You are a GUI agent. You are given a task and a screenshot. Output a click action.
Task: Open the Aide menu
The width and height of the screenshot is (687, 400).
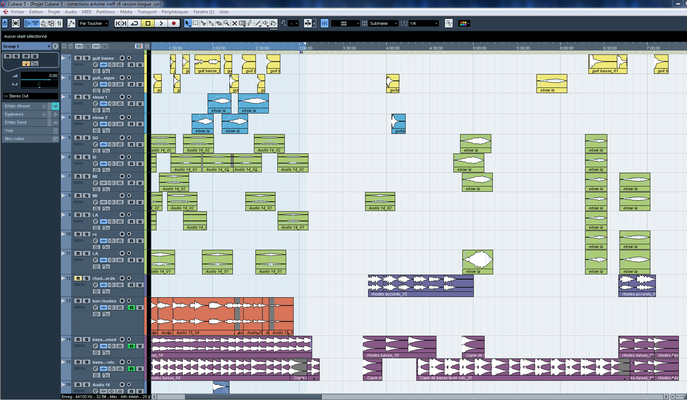click(224, 12)
